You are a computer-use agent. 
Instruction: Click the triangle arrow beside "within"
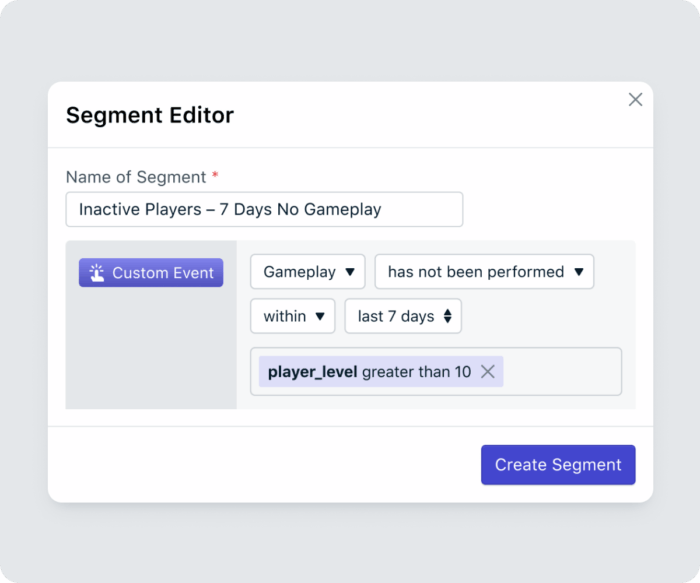tap(320, 316)
